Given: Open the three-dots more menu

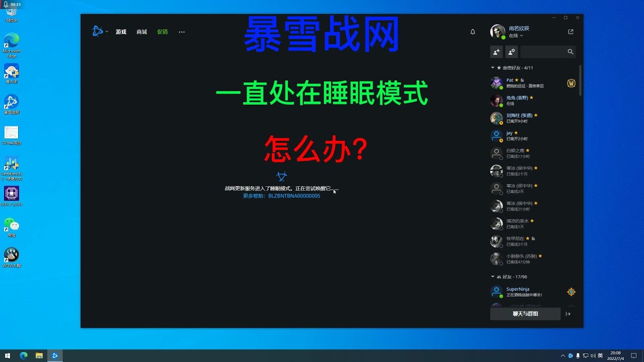Looking at the screenshot, I should pos(182,32).
